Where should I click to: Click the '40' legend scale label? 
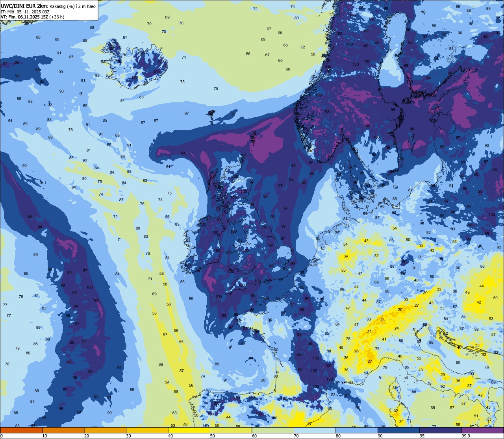[x=170, y=436]
